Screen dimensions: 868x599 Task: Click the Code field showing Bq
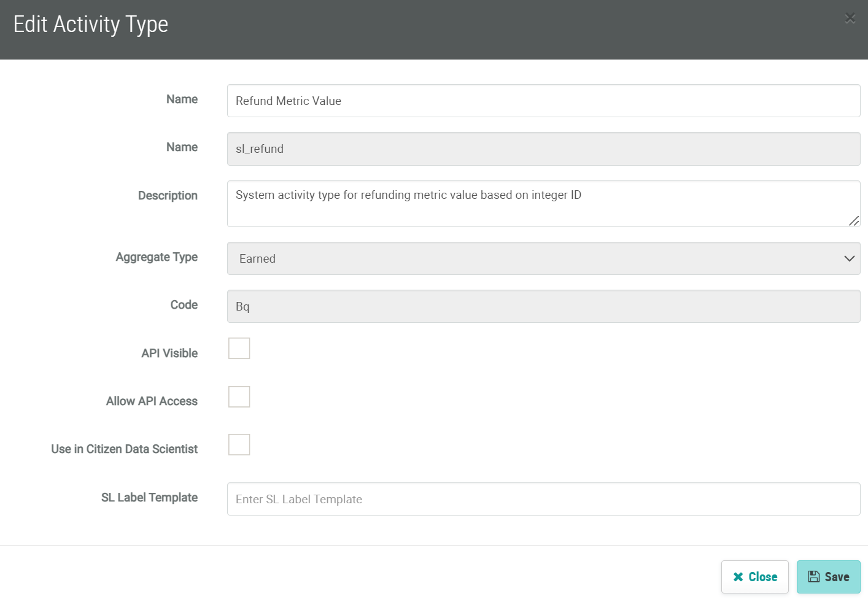(x=543, y=306)
